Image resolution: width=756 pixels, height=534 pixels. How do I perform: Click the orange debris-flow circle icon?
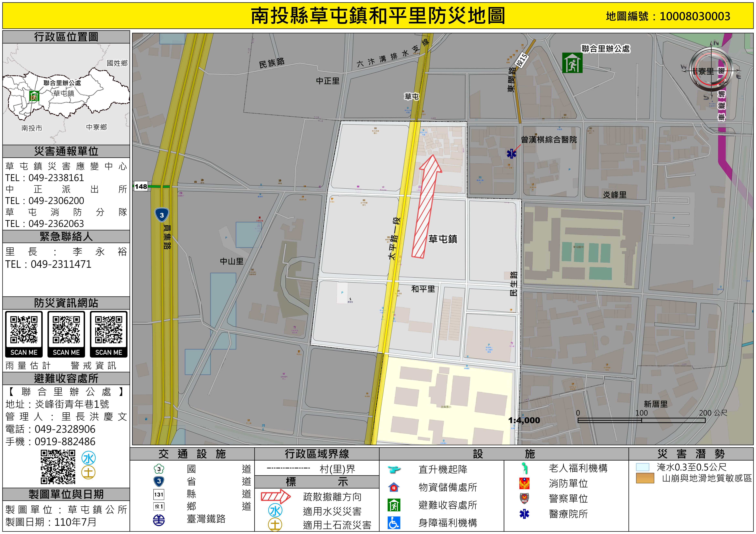88,472
